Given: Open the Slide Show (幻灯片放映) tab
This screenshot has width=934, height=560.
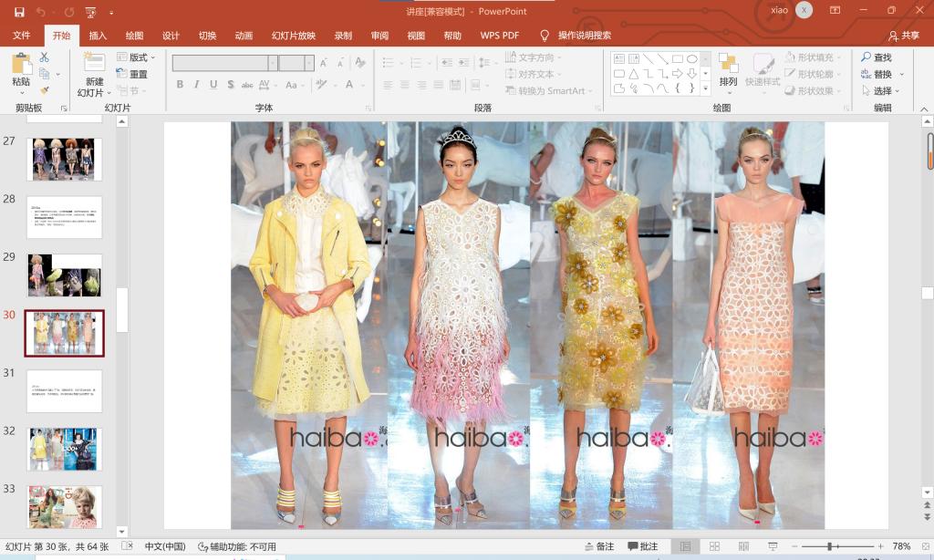Looking at the screenshot, I should tap(293, 36).
